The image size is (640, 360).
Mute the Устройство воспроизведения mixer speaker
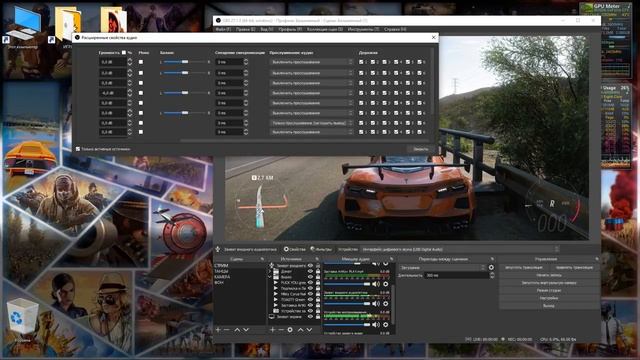click(376, 324)
